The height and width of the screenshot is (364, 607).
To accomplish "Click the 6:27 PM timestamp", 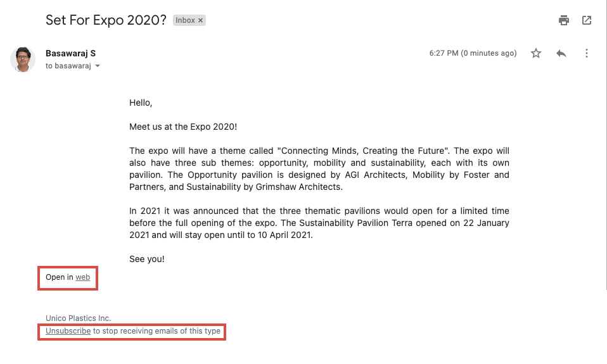I will pos(473,53).
